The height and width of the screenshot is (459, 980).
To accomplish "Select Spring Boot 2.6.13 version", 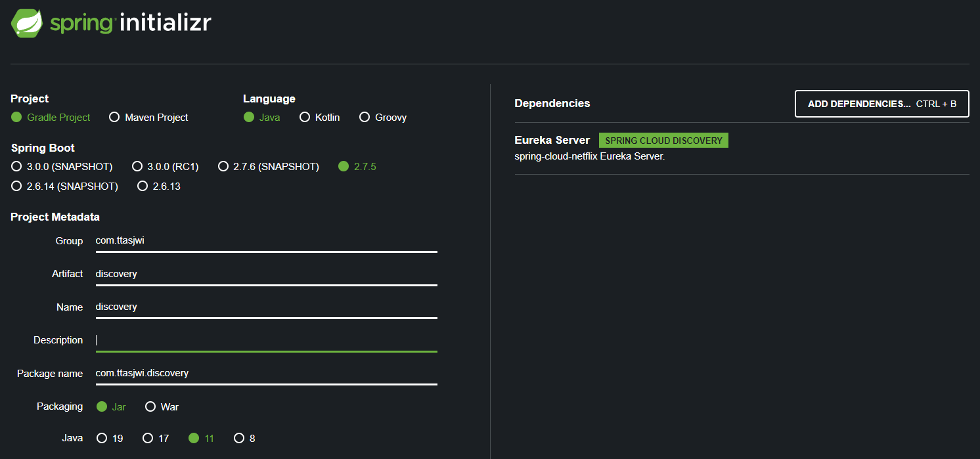I will (159, 186).
